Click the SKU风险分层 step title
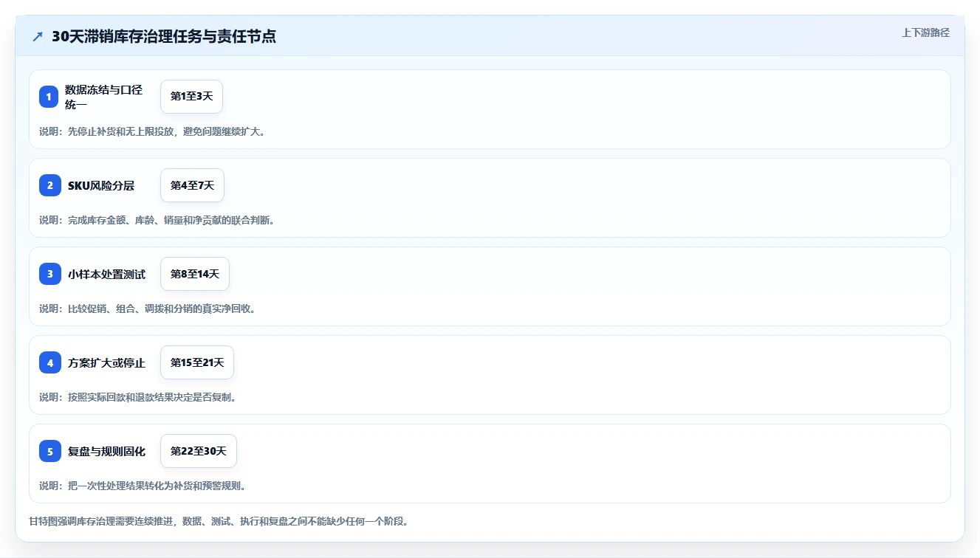Image resolution: width=980 pixels, height=558 pixels. click(x=101, y=185)
